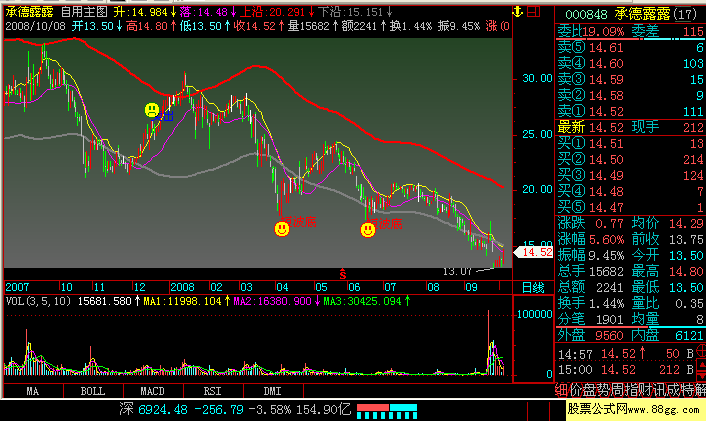Image resolution: width=706 pixels, height=421 pixels.
Task: Open the 势 trend tab
Action: [604, 390]
